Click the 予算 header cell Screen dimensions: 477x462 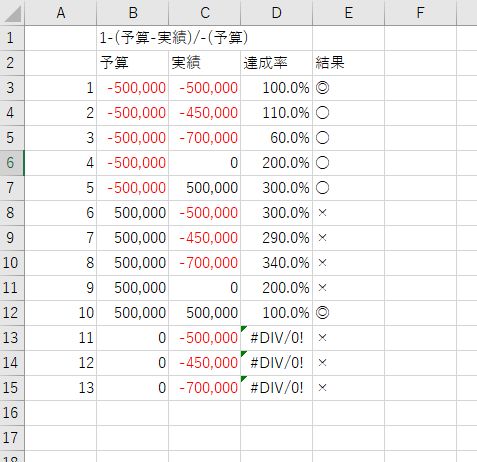click(133, 63)
